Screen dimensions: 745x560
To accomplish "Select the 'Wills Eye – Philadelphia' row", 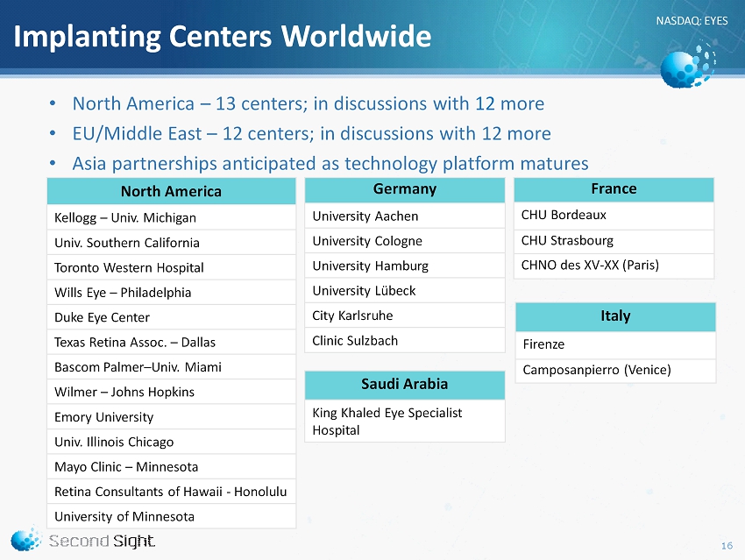I will tap(172, 293).
